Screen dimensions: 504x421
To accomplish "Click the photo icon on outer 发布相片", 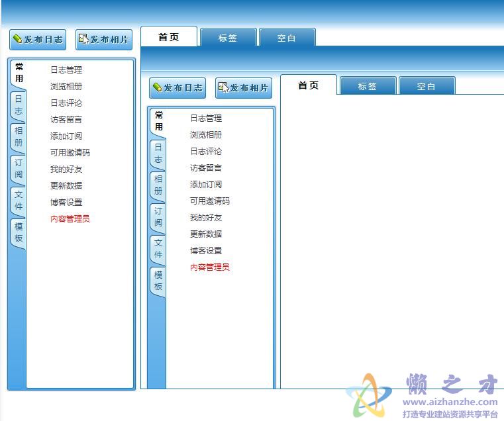I will [83, 38].
